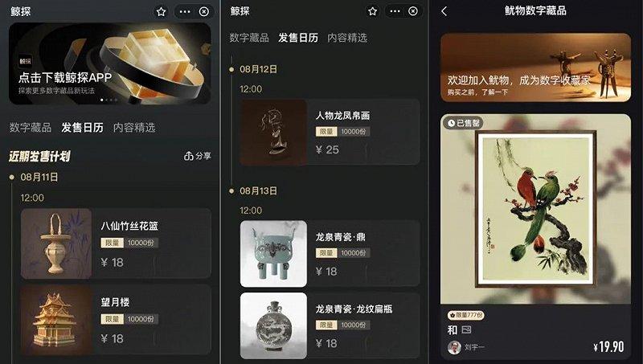
Task: Switch to 数字藏品 tab in left panel
Action: click(x=31, y=128)
